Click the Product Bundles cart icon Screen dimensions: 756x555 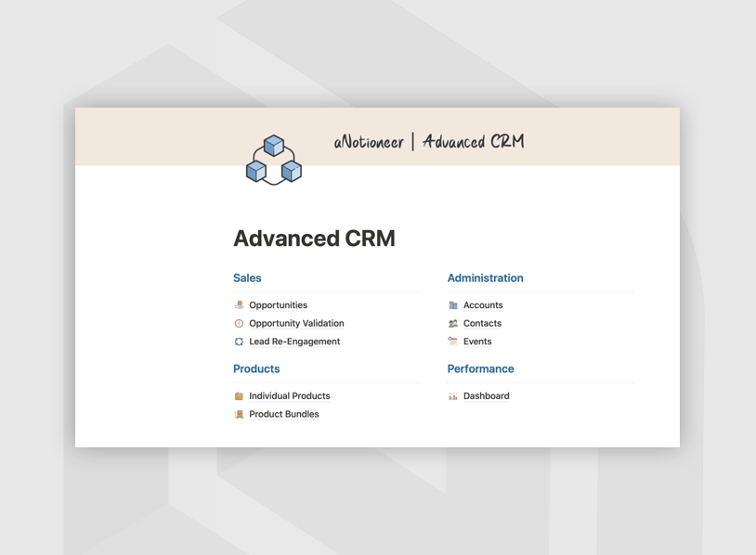pos(239,414)
